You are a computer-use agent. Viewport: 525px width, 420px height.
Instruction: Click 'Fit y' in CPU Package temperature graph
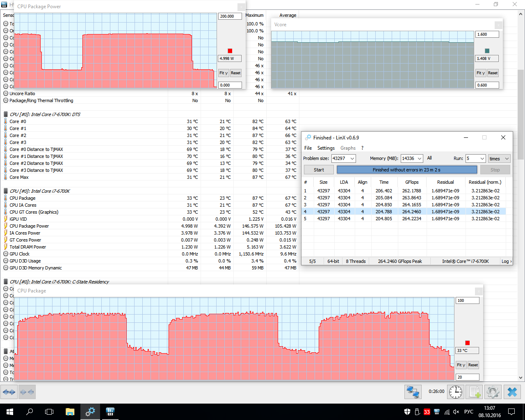click(461, 365)
